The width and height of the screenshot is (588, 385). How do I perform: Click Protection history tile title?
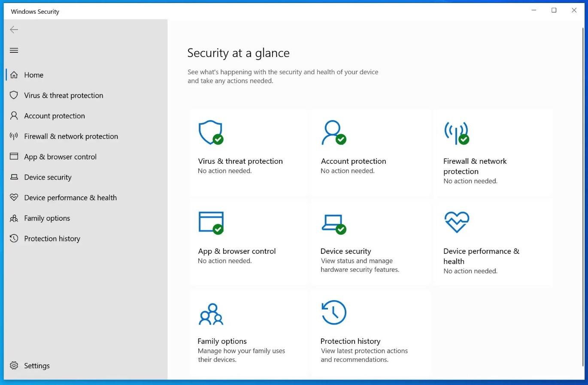350,341
